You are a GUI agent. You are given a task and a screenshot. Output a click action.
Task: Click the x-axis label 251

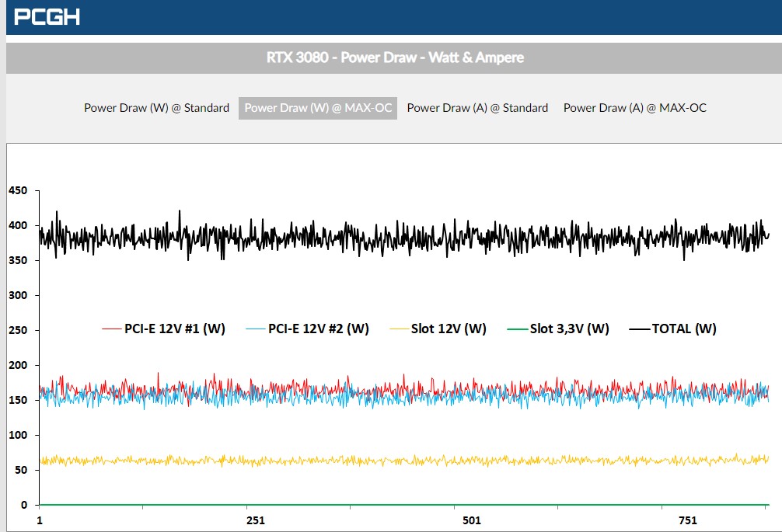(256, 520)
